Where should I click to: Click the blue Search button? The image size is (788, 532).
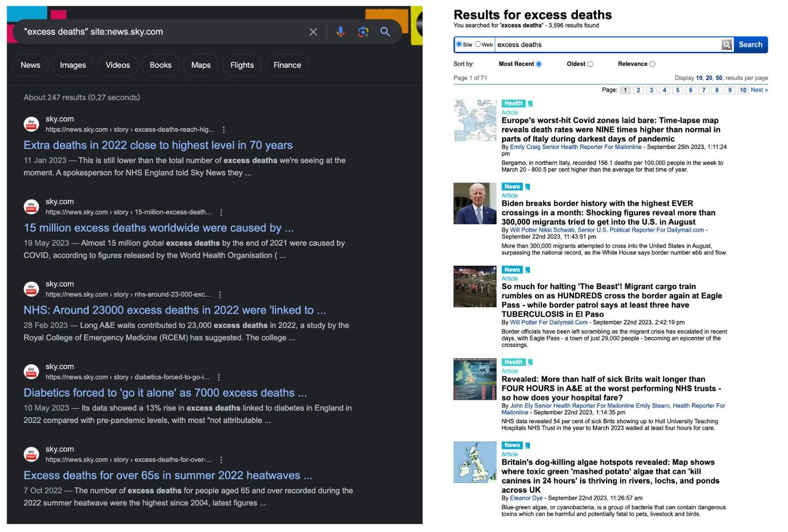pyautogui.click(x=750, y=45)
